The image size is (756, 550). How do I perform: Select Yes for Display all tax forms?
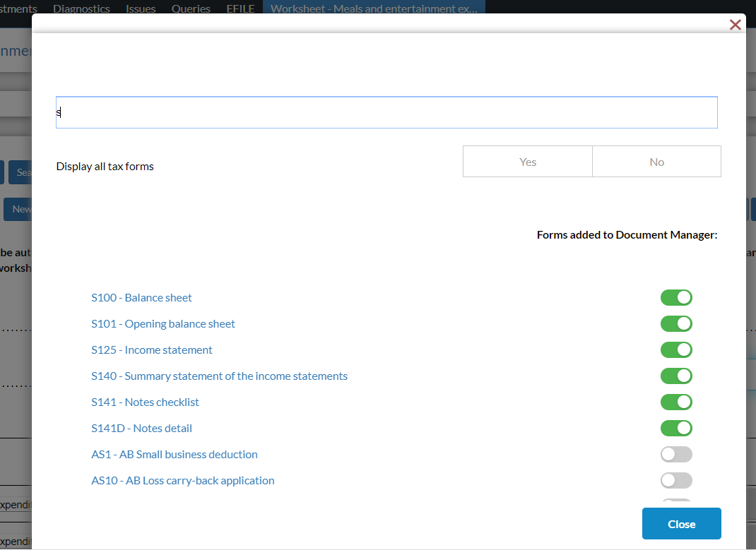click(527, 162)
